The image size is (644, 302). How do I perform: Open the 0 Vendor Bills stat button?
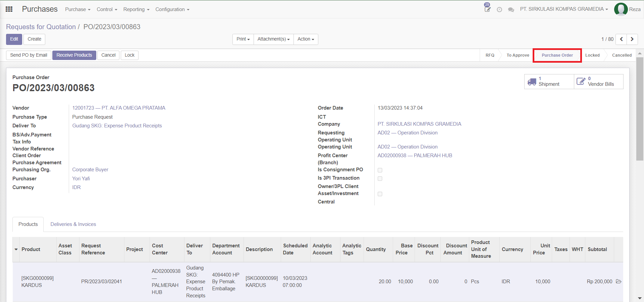599,81
